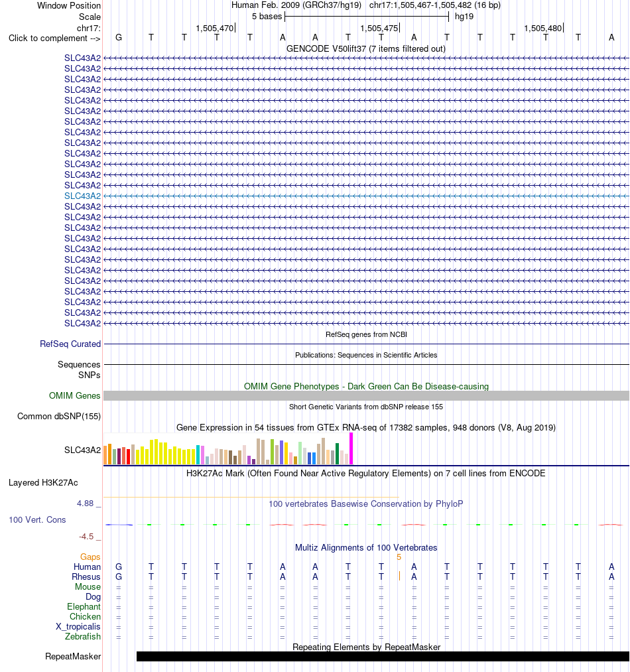Select the Zebrafish alignment row label
Viewport: 630px width, 672px height.
83,636
